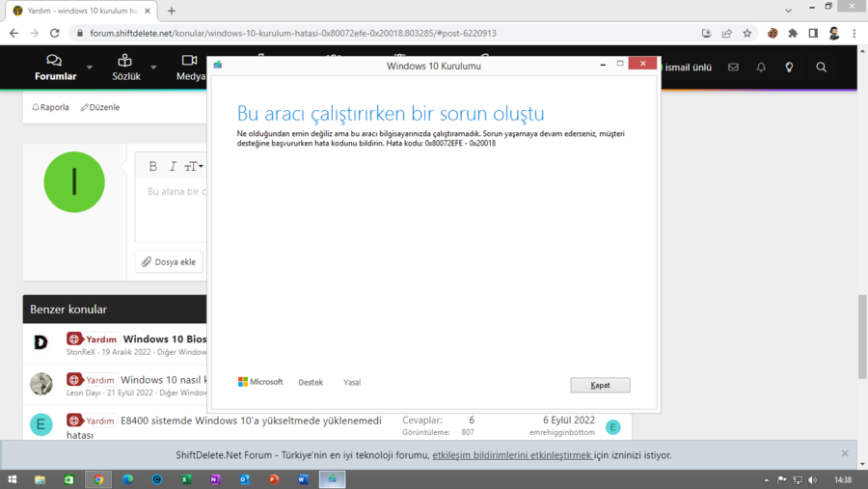Open PowerPoint from the taskbar
The height and width of the screenshot is (489, 868).
tap(274, 479)
